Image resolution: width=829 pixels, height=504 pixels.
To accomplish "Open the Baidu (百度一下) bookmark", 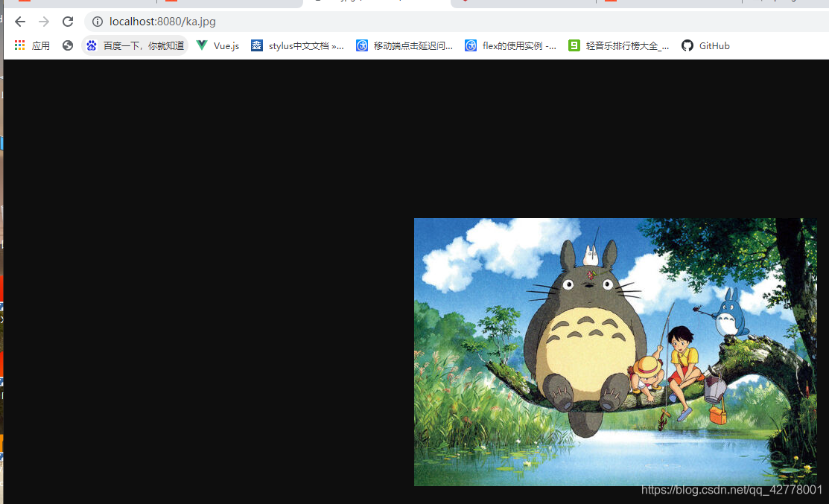I will (135, 46).
